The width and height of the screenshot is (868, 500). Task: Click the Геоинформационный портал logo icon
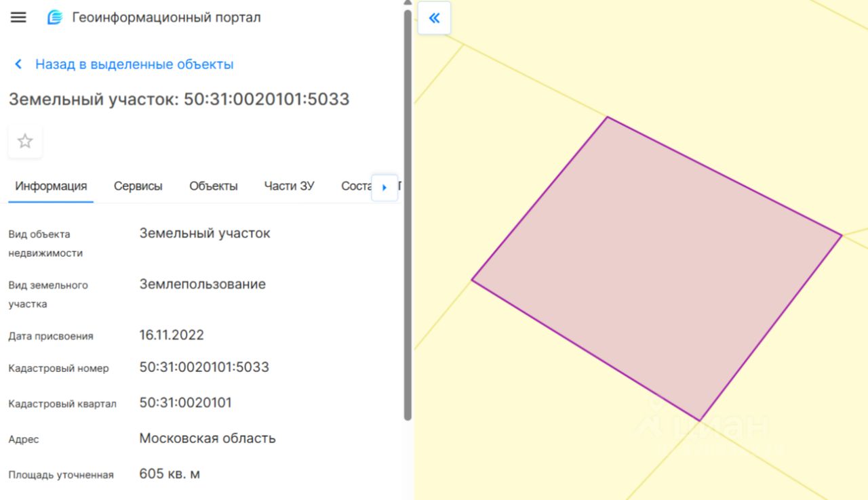click(x=55, y=18)
